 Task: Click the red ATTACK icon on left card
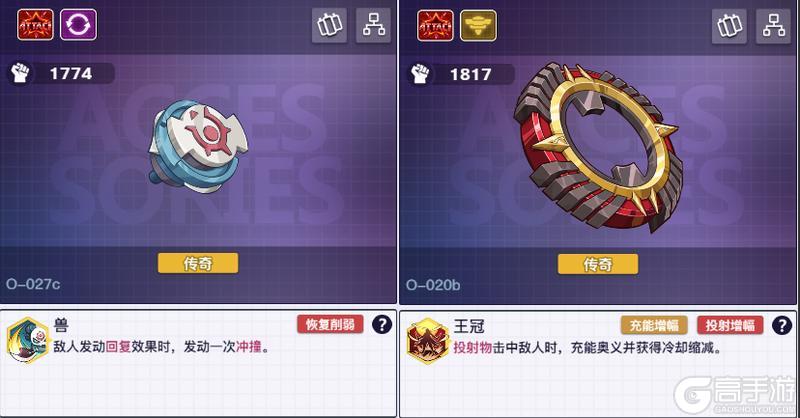pyautogui.click(x=35, y=24)
